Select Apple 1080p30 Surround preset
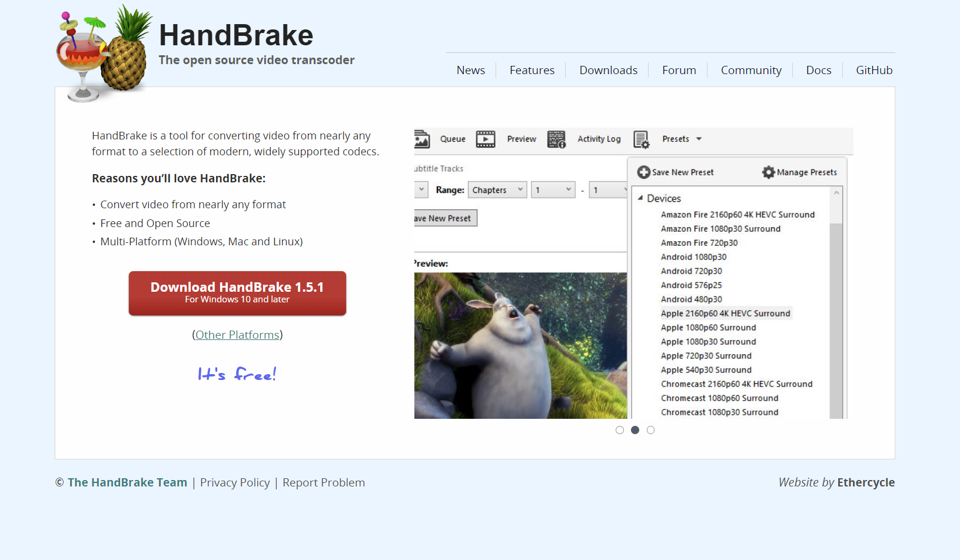 (709, 342)
